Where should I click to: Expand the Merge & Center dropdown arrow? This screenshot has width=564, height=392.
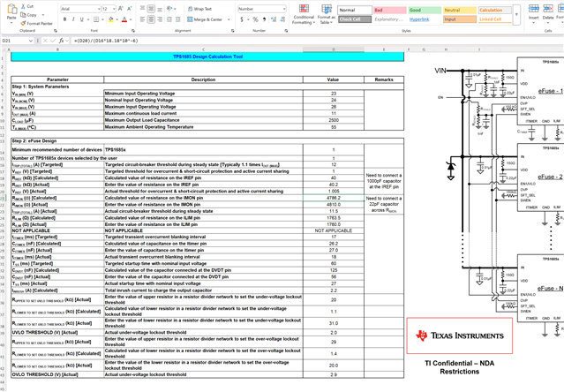point(229,19)
